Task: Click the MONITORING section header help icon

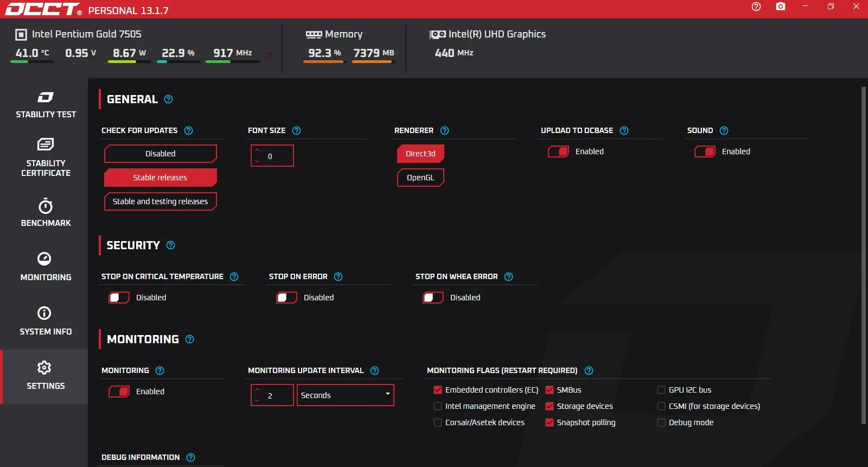Action: (x=189, y=339)
